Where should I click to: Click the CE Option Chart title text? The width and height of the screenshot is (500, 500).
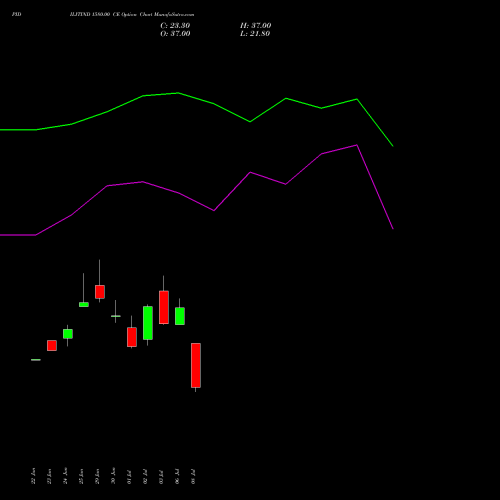click(132, 14)
